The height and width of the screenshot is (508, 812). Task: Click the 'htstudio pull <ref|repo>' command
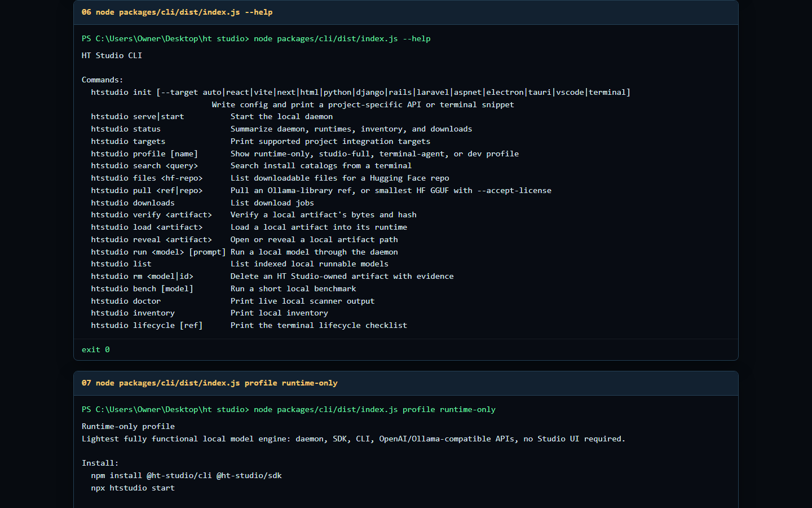(147, 190)
